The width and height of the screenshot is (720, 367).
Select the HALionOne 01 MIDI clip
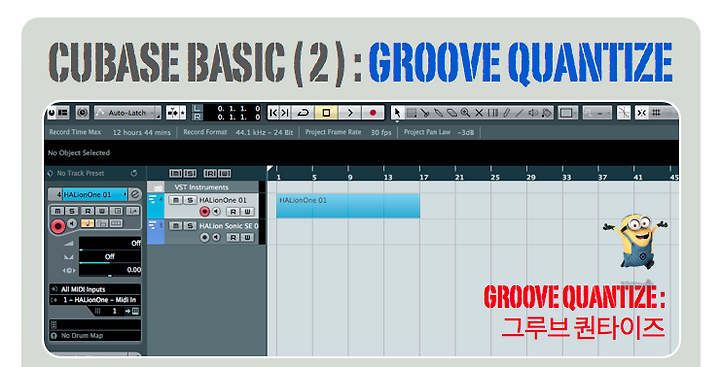tap(348, 206)
